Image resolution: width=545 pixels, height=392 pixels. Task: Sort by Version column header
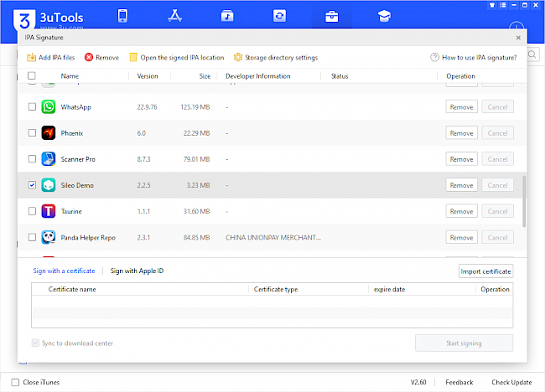pos(148,76)
